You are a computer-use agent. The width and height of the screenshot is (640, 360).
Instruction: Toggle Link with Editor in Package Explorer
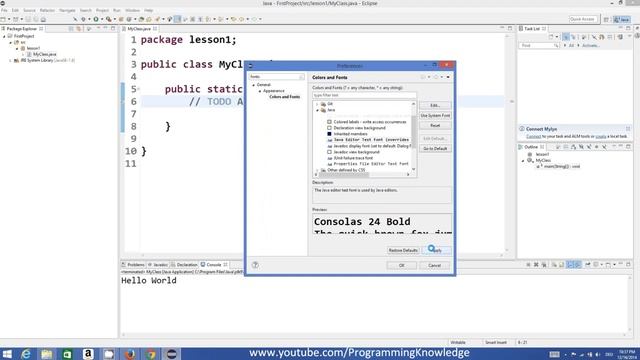[x=79, y=29]
